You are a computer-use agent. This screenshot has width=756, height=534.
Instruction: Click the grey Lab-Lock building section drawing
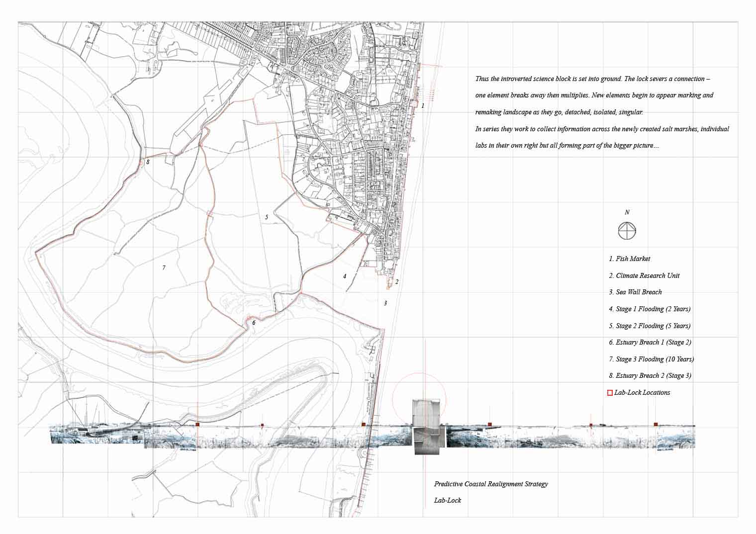pos(427,426)
